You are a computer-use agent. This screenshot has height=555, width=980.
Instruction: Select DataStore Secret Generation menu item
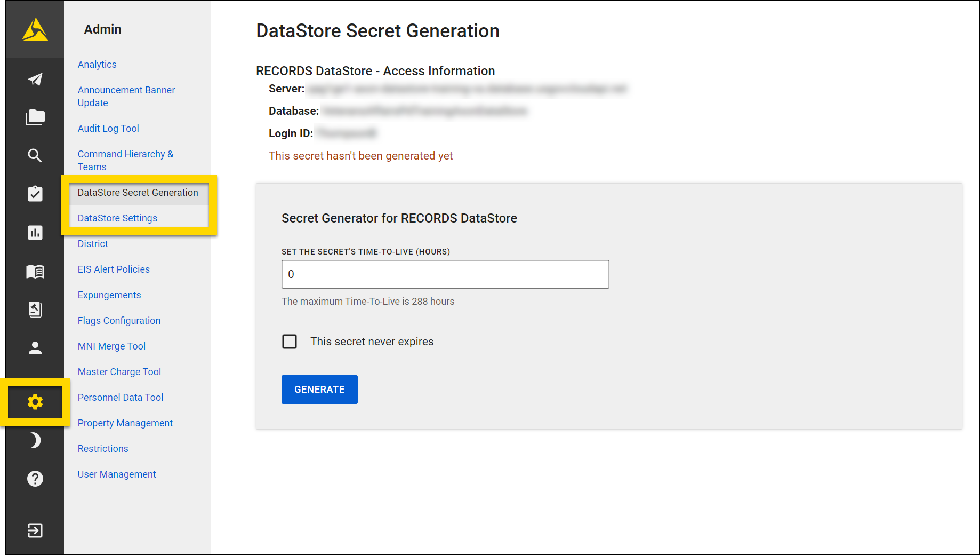pos(138,193)
